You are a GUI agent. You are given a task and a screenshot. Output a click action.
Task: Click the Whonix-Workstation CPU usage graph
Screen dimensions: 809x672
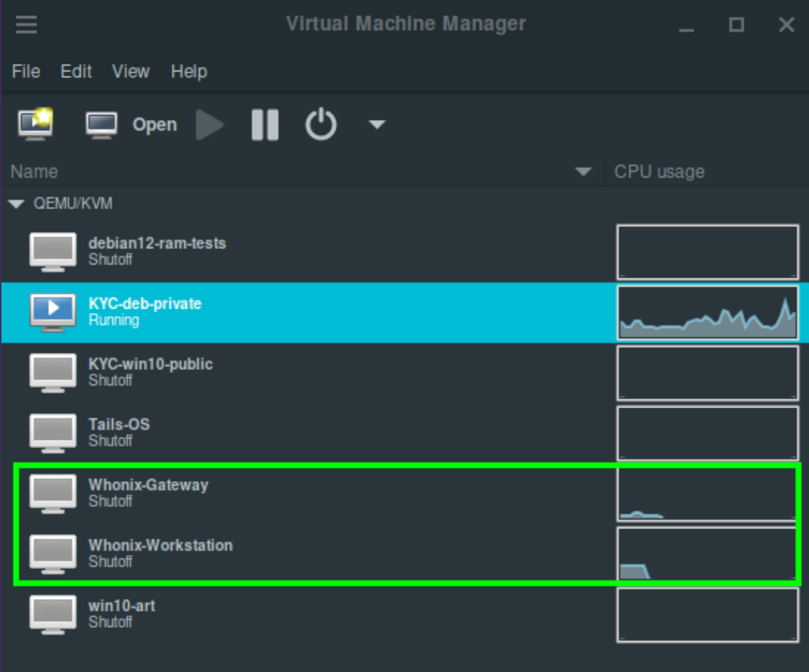(707, 554)
